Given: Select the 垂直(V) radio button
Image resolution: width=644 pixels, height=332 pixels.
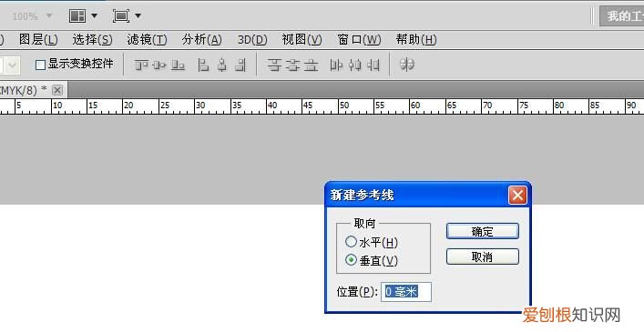Looking at the screenshot, I should [351, 260].
